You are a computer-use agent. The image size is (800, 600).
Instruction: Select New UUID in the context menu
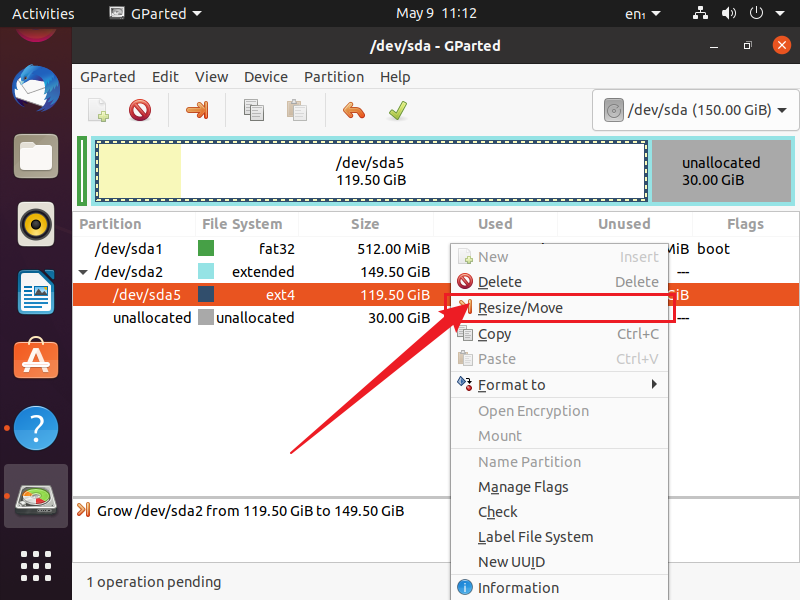[560, 562]
